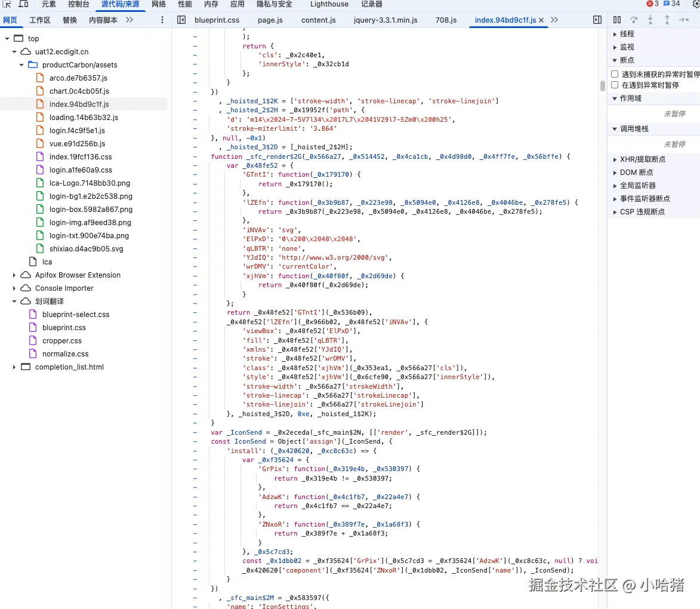
Task: Toggle the device toolbar icon
Action: click(24, 4)
